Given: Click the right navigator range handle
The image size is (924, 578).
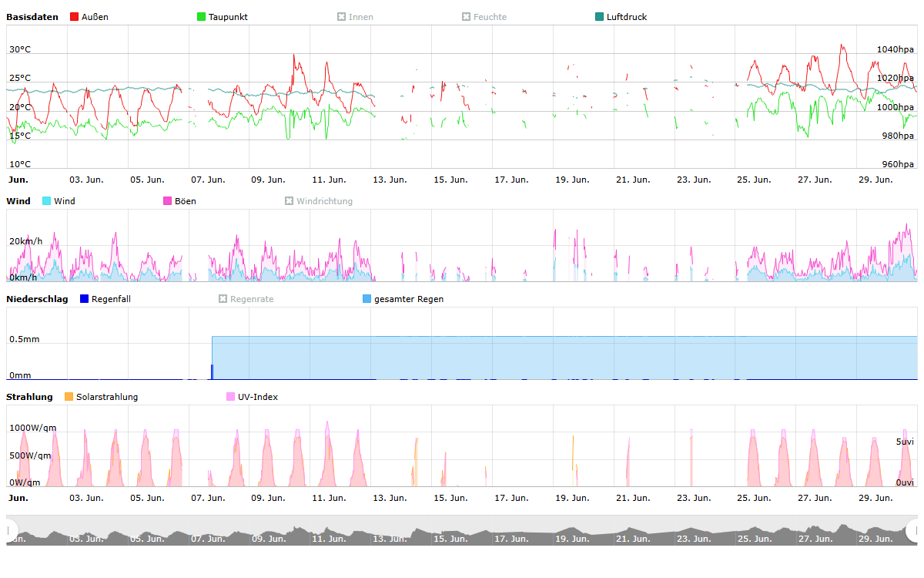Looking at the screenshot, I should click(x=913, y=530).
